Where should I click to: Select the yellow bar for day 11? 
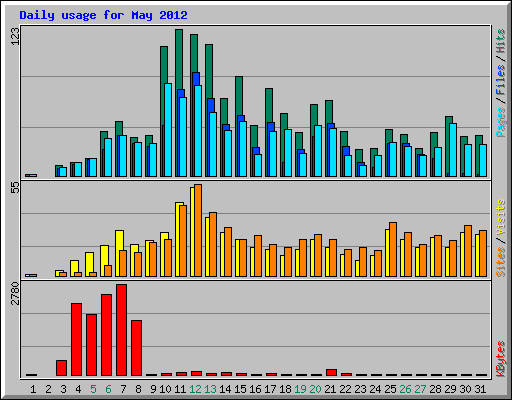tap(178, 239)
